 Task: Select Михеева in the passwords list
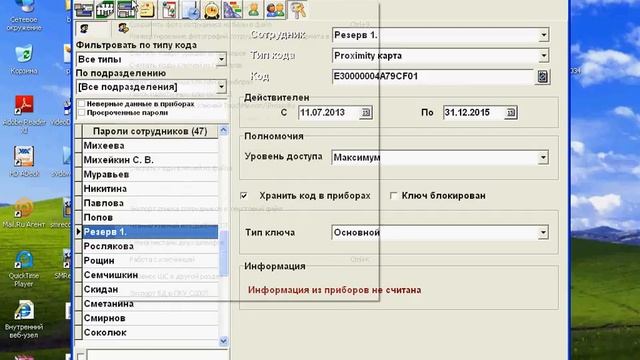click(x=150, y=146)
